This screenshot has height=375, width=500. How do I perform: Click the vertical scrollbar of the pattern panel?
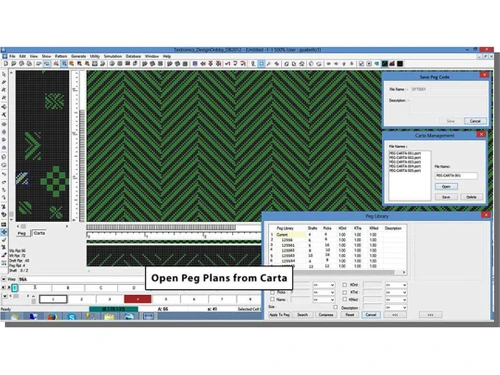click(11, 145)
